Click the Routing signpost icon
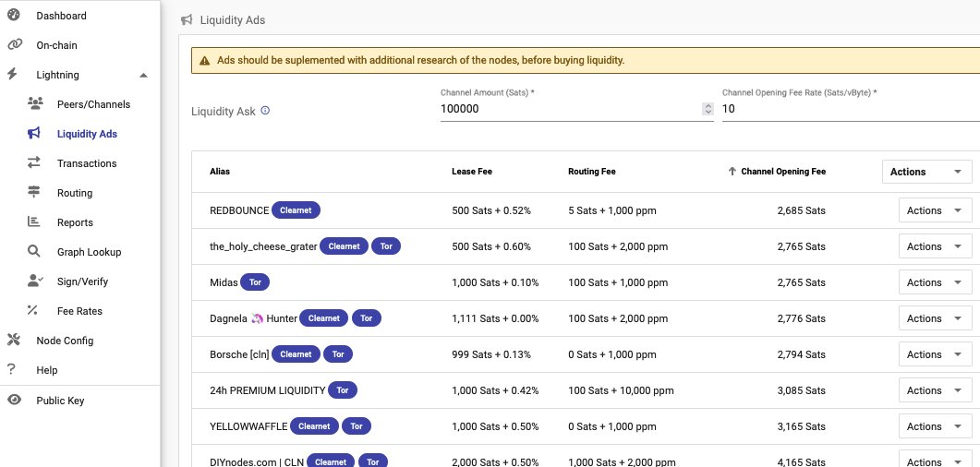The image size is (980, 467). [x=34, y=192]
